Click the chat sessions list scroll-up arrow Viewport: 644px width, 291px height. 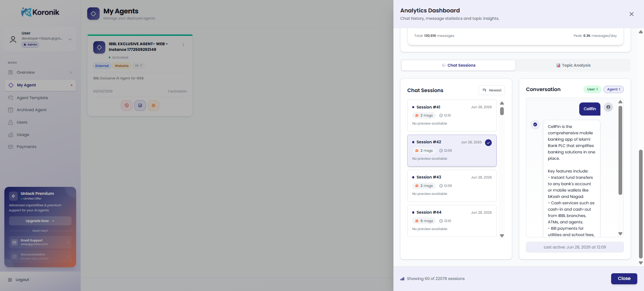502,103
